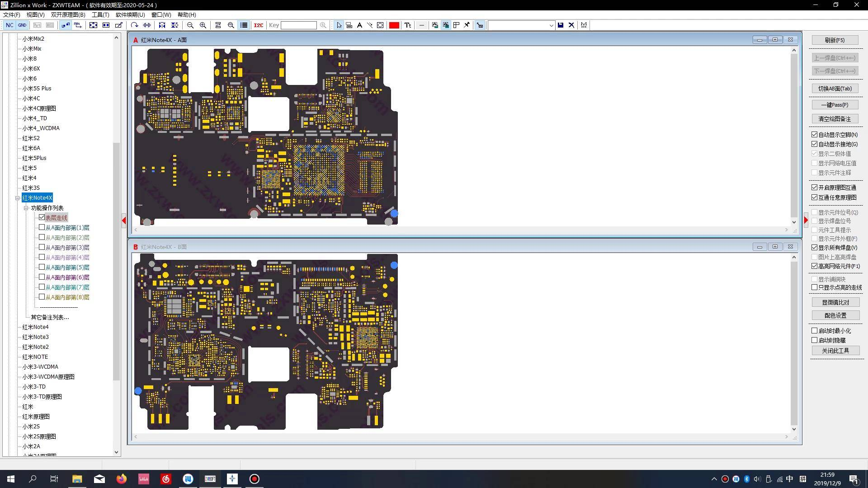
Task: Enable the 从A面内部第(1)层 layer checkbox
Action: click(x=42, y=227)
